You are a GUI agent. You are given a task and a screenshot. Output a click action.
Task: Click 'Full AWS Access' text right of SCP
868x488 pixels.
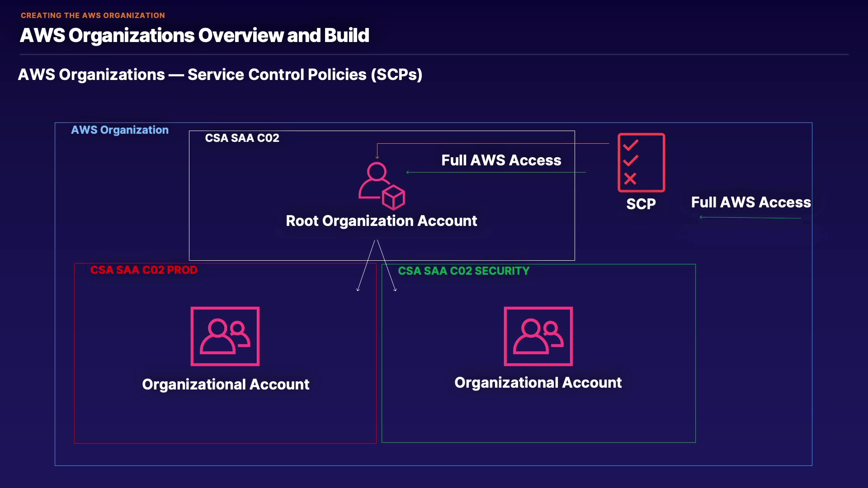[x=750, y=202]
